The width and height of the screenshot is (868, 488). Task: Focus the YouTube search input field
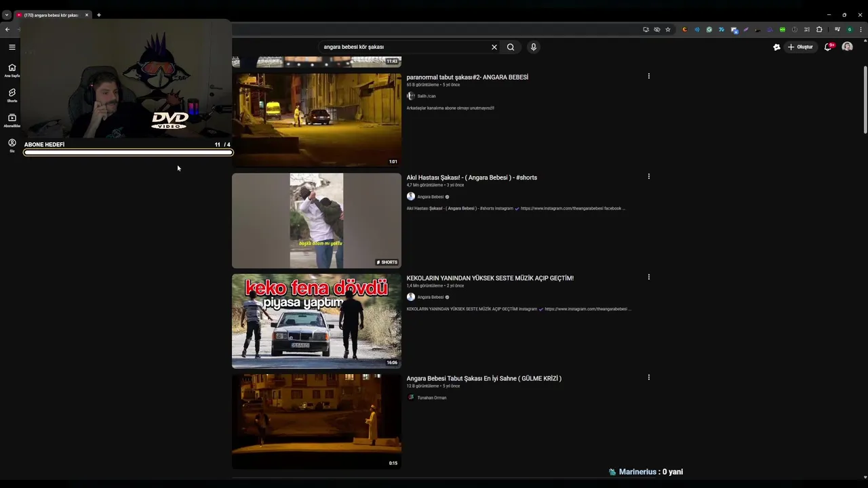click(405, 47)
